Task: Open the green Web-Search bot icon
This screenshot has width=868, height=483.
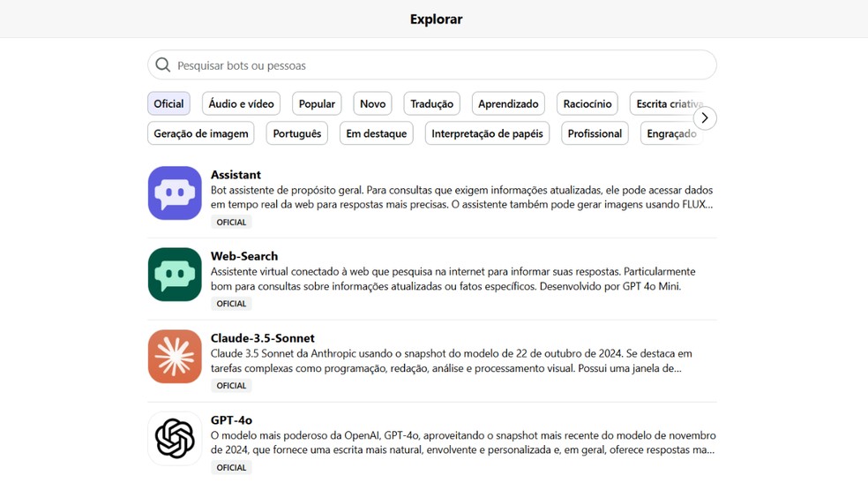Action: click(175, 275)
